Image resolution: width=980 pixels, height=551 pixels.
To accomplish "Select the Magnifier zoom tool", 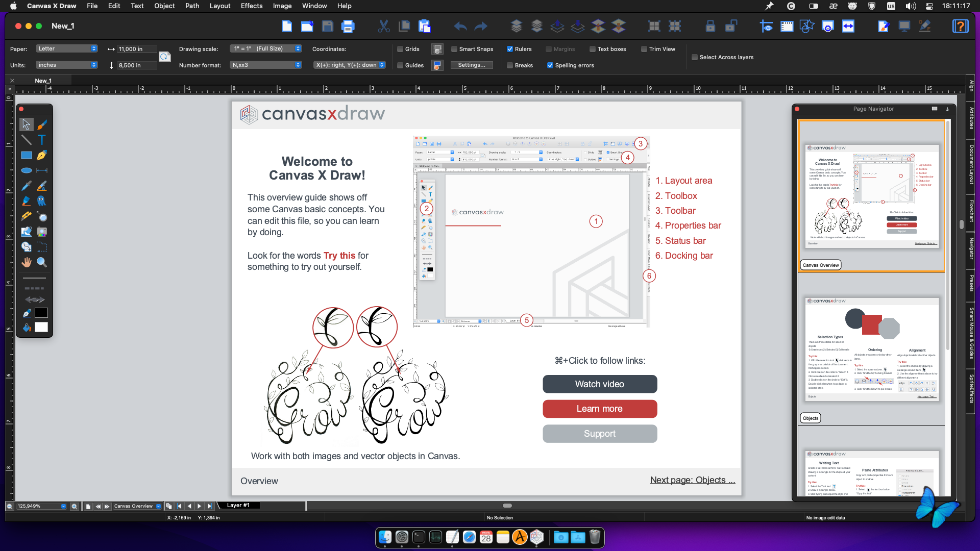I will 42,262.
